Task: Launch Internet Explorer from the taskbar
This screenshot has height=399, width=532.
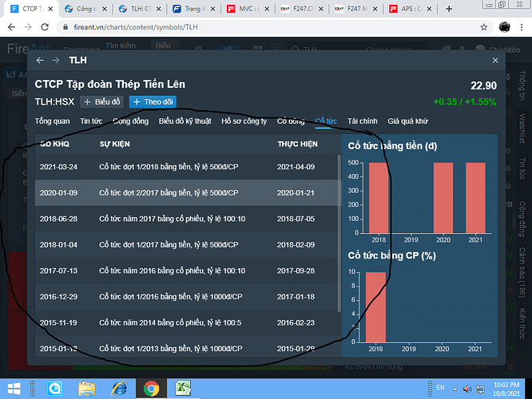Action: (x=120, y=389)
